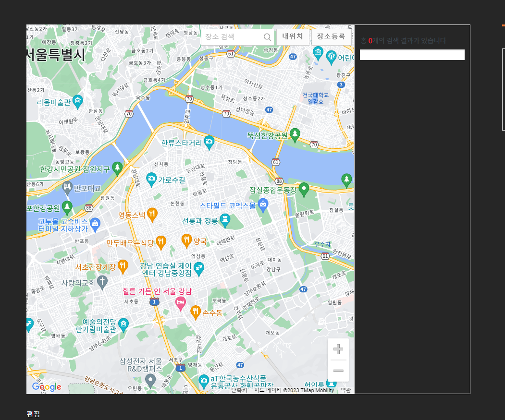The image size is (505, 420).
Task: Click the 편집 text below the map
Action: tap(33, 414)
